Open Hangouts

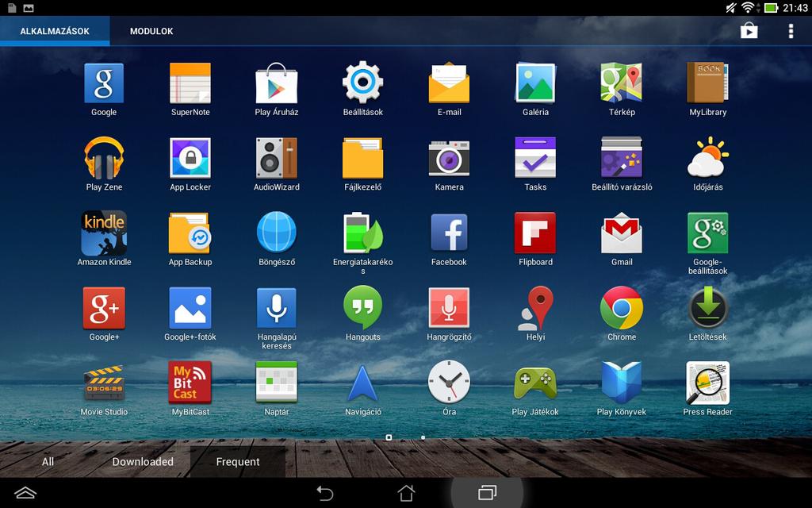[362, 307]
